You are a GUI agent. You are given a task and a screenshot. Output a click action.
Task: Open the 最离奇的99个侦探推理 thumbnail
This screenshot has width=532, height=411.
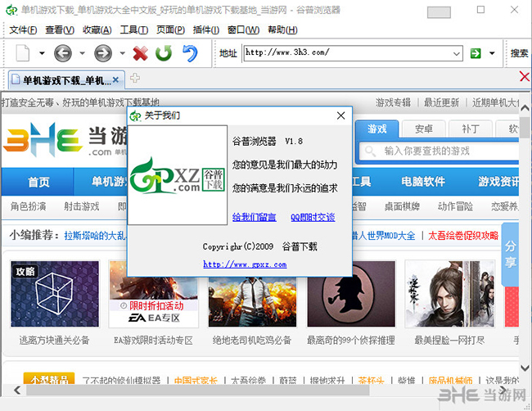click(351, 294)
